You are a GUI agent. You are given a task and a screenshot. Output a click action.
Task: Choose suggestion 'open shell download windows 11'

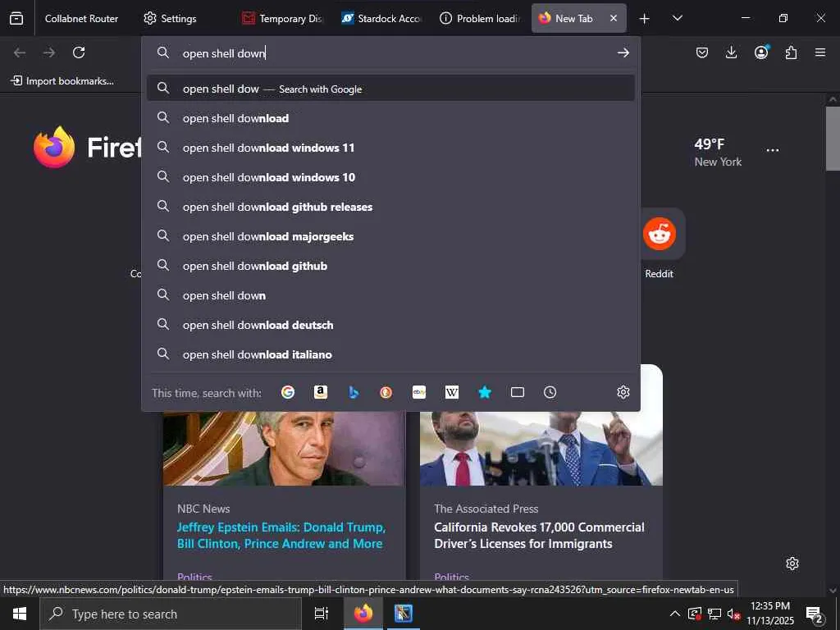(x=390, y=148)
